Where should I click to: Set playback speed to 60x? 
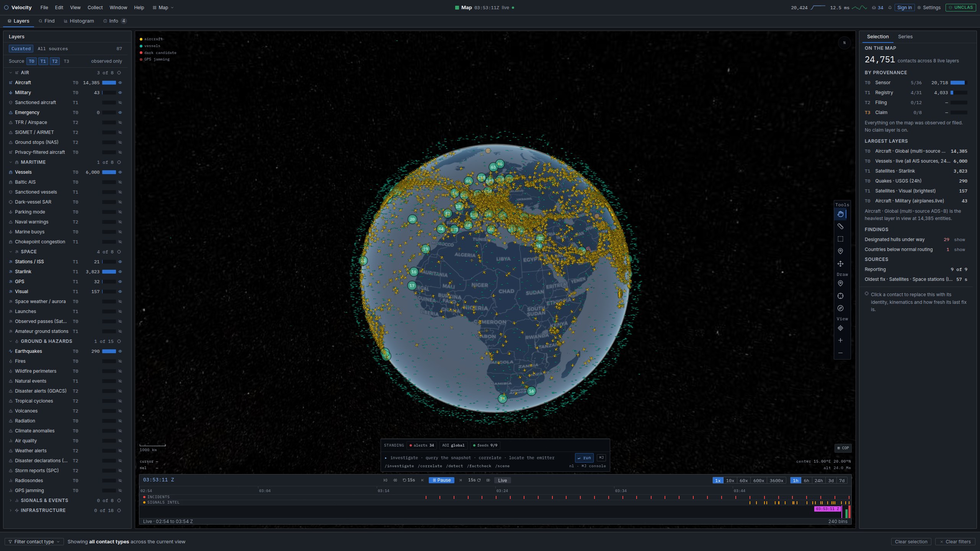[743, 481]
